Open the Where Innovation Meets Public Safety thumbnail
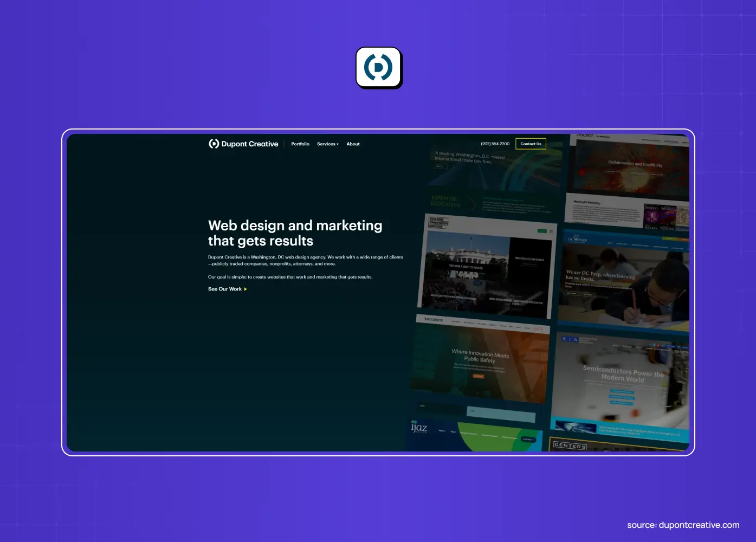 (x=480, y=359)
